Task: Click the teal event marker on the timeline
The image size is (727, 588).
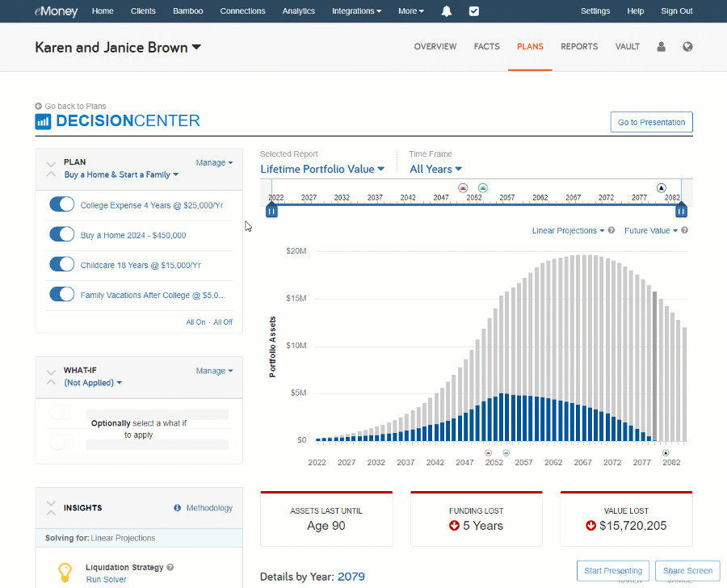Action: 483,188
